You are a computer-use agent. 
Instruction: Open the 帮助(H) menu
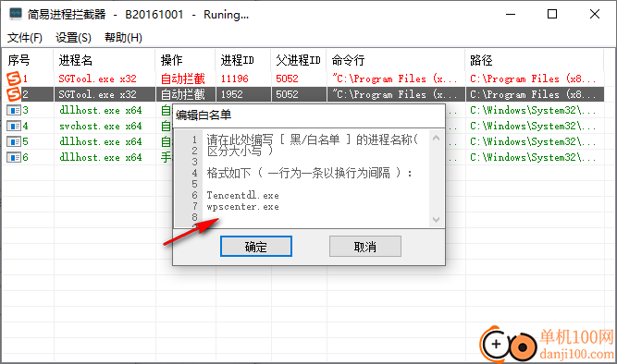click(x=123, y=38)
